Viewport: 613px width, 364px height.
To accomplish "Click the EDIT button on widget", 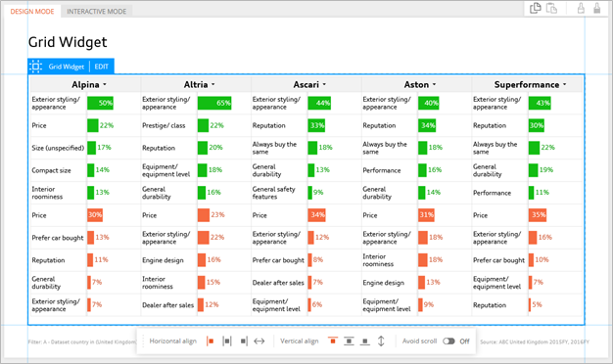I will coord(102,67).
